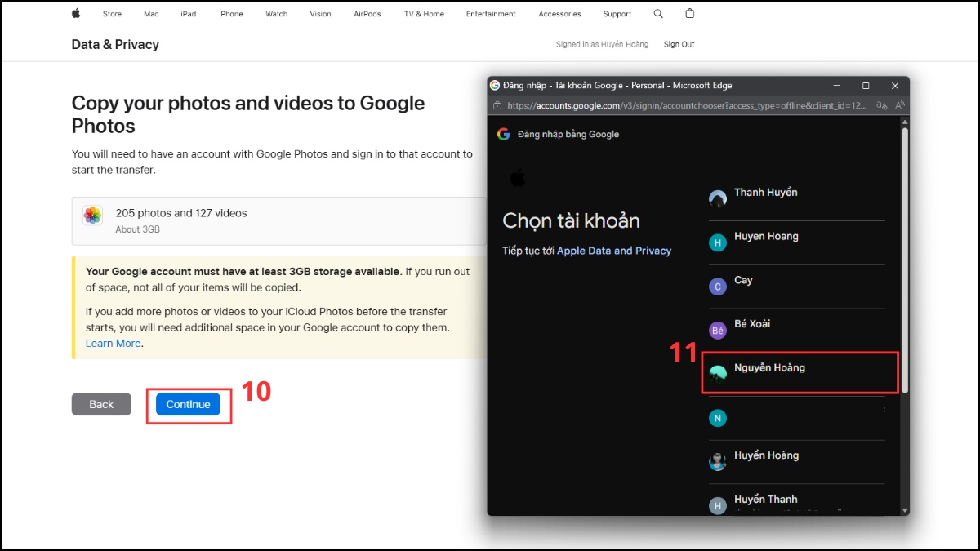The image size is (980, 551).
Task: Click the Sign Out link
Action: click(679, 44)
